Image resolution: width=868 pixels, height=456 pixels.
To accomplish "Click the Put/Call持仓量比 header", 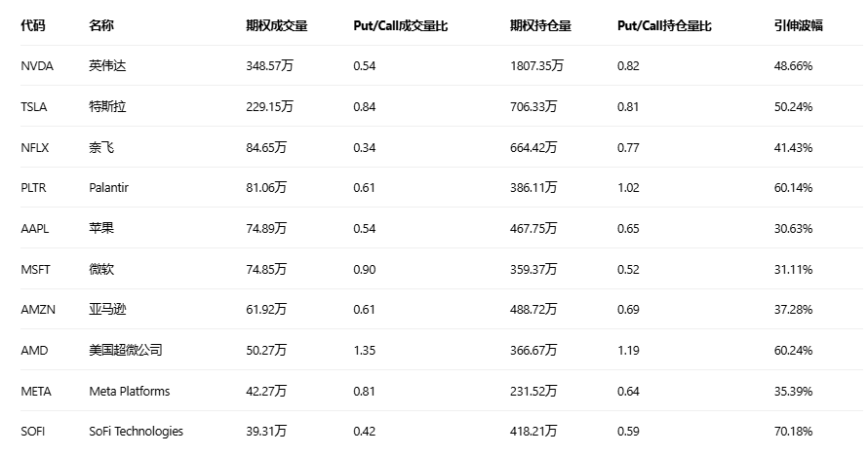I will pos(664,25).
